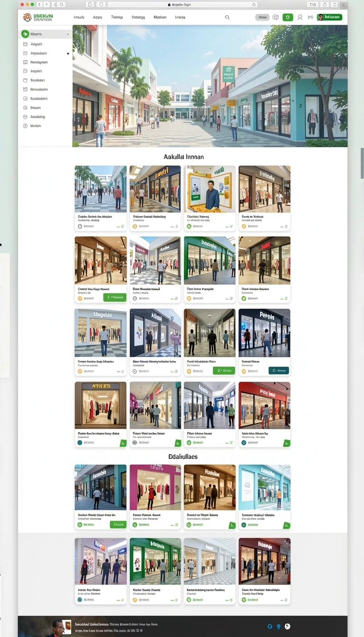Image resolution: width=364 pixels, height=637 pixels.
Task: Go back with the browser back arrow
Action: (40, 4)
